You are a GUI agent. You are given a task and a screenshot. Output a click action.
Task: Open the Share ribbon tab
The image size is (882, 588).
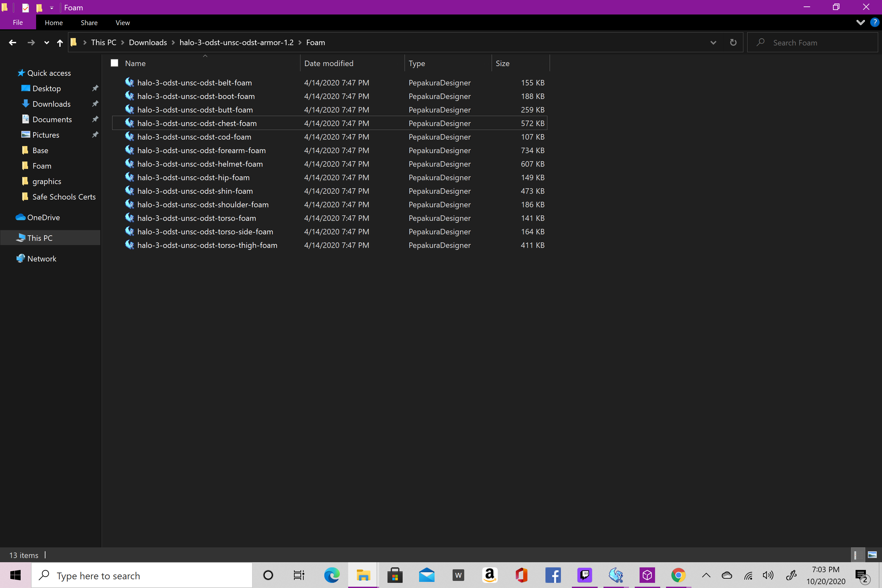click(x=89, y=23)
